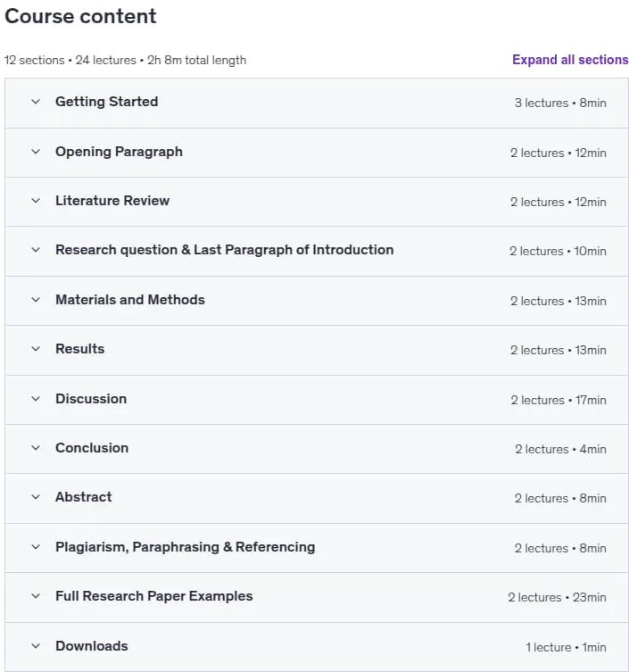The width and height of the screenshot is (629, 672).
Task: Click the Downloads section title
Action: pyautogui.click(x=92, y=646)
